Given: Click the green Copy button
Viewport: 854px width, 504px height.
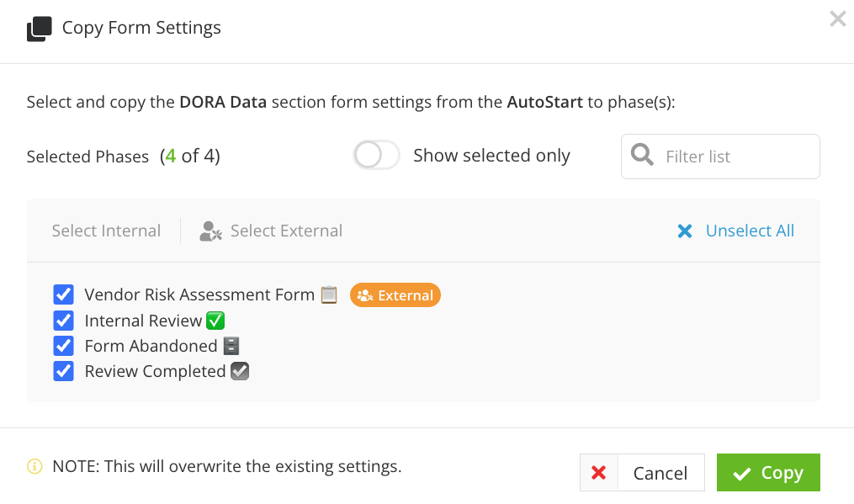Looking at the screenshot, I should click(x=768, y=472).
